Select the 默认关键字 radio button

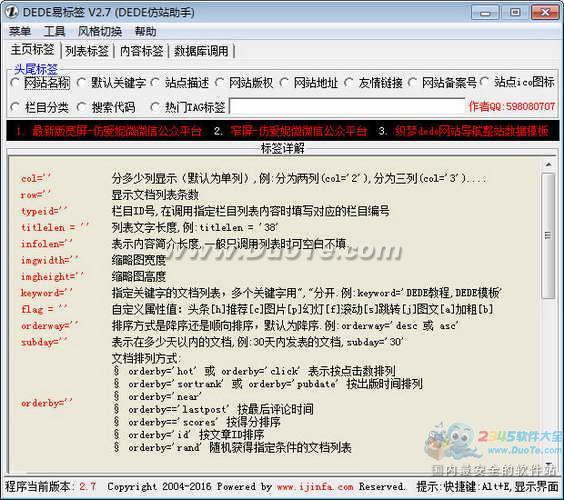[112, 83]
